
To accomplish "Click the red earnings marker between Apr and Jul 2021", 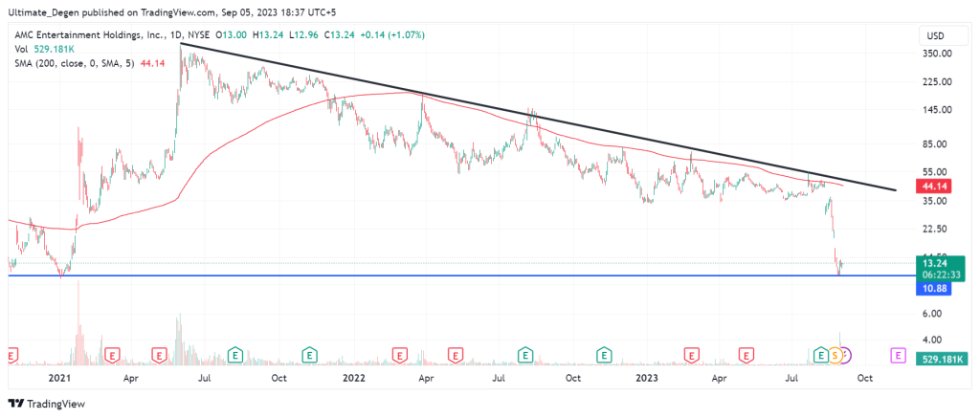I will 160,356.
